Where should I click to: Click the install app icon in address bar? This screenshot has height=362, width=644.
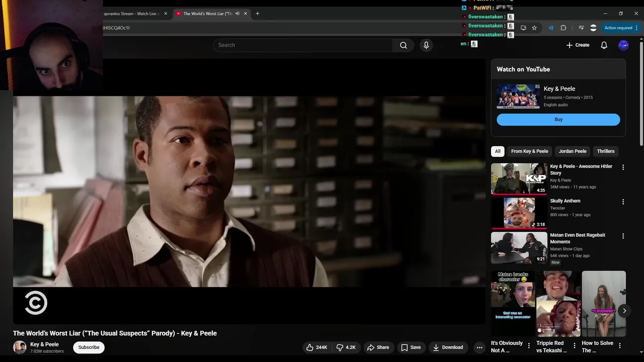tap(523, 28)
